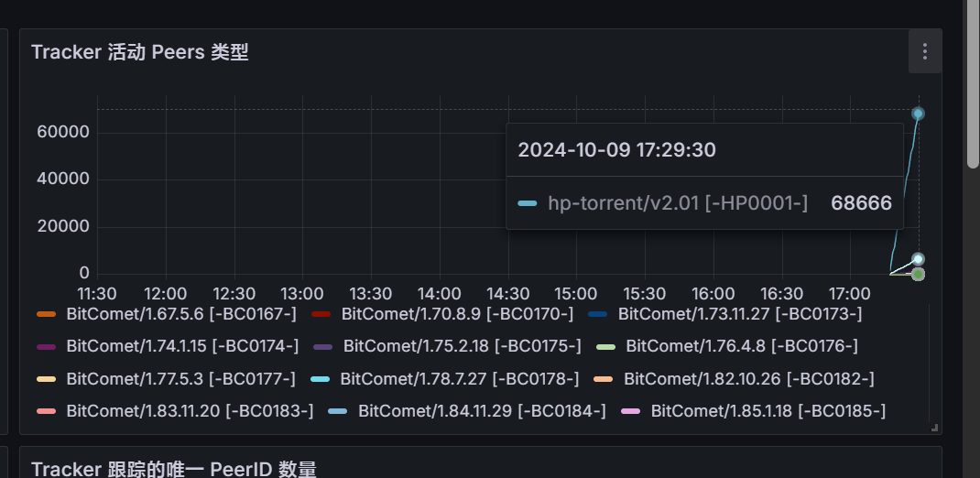
Task: Click the BitComet/1.83.11.20 salmon series icon
Action: pos(47,411)
